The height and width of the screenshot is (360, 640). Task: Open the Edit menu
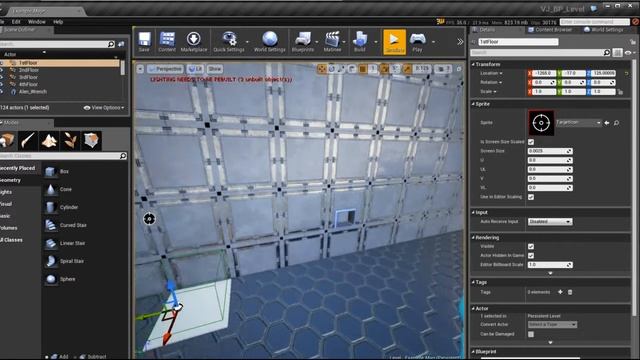click(x=16, y=22)
